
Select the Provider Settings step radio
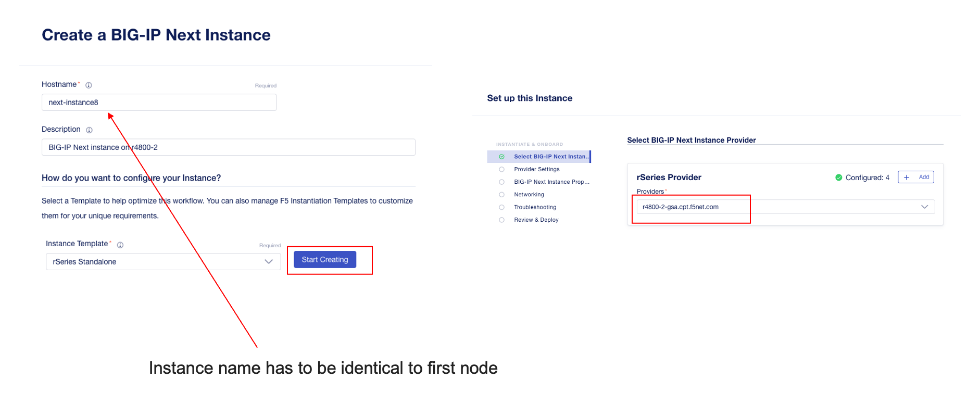pos(502,169)
